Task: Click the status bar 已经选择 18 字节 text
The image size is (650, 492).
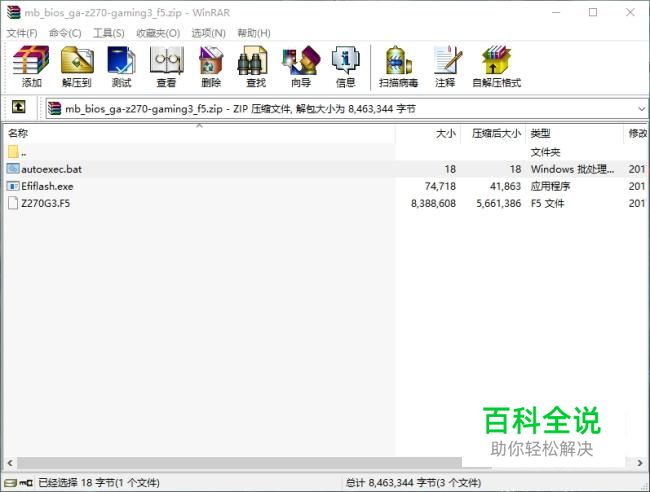Action: pos(99,483)
